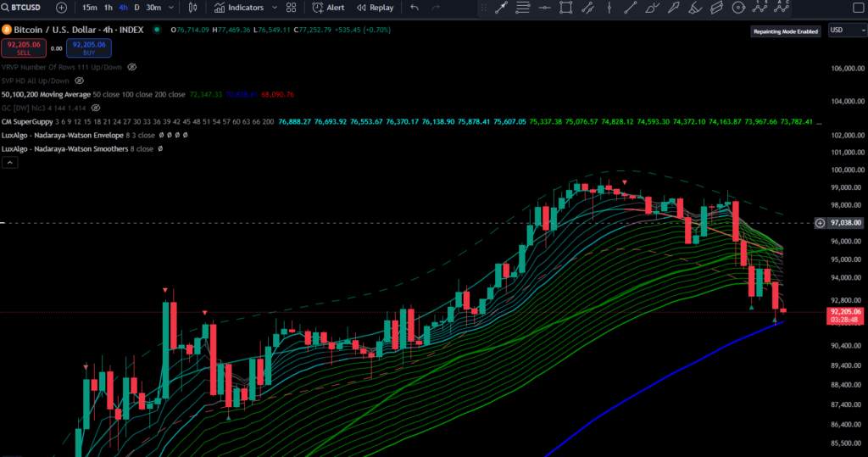
Task: Show the hidden VRVP indicator
Action: pyautogui.click(x=131, y=67)
